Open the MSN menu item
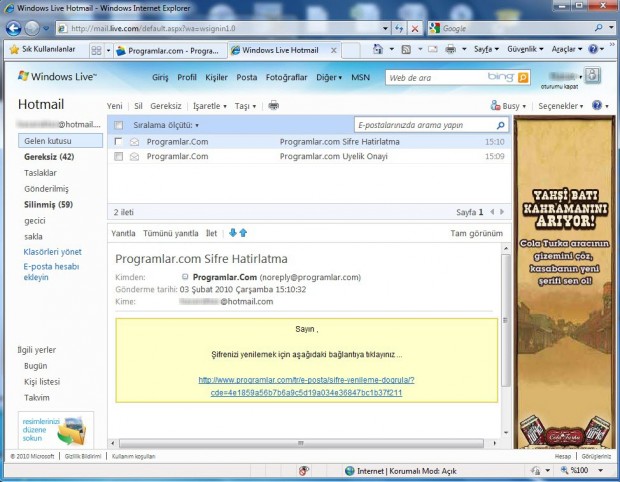Image resolution: width=620 pixels, height=482 pixels. pyautogui.click(x=361, y=77)
